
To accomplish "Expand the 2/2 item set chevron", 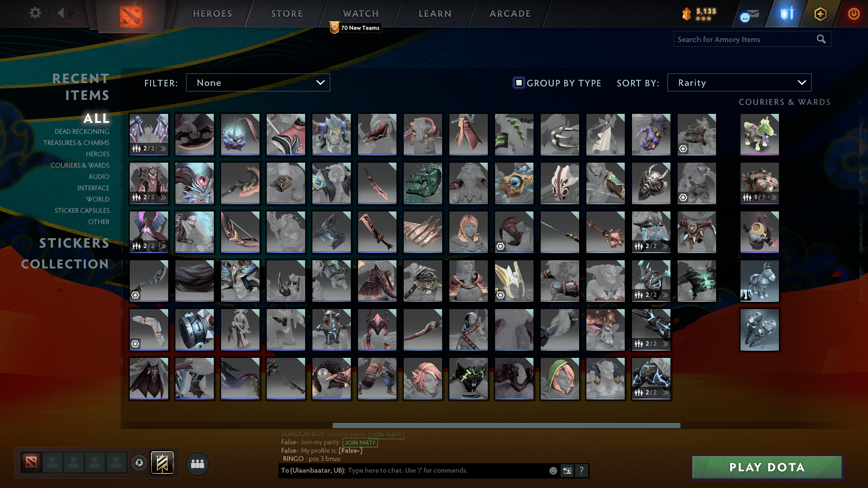I will [x=163, y=148].
